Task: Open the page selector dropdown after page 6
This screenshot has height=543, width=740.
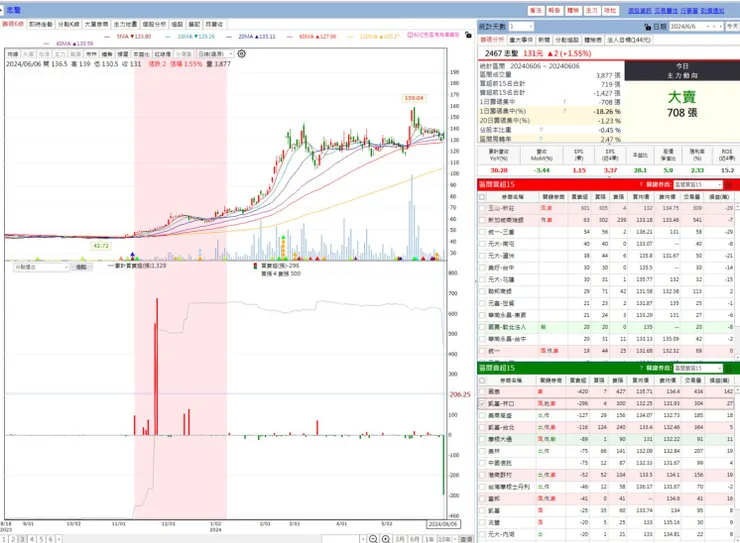Action: click(x=59, y=539)
